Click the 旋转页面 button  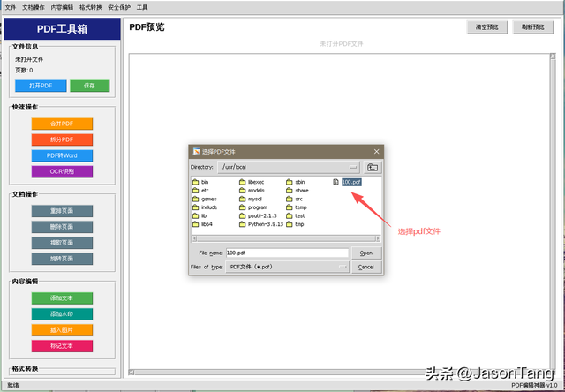coord(62,259)
